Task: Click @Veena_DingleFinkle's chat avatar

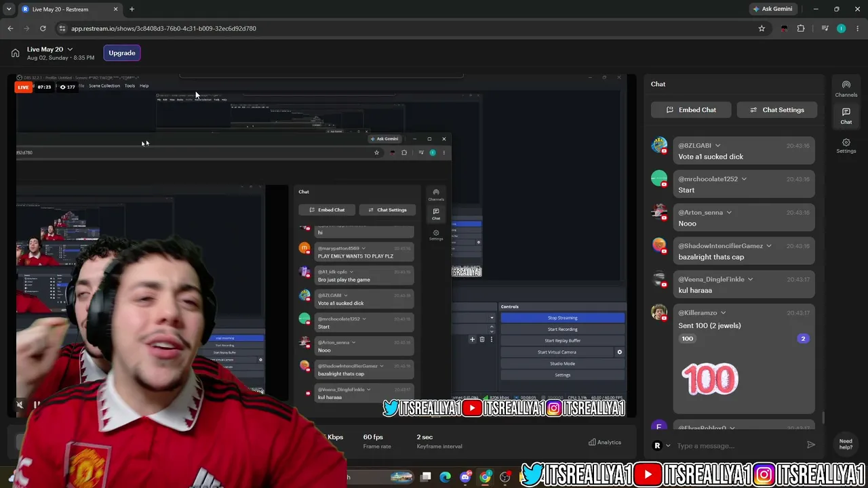Action: click(x=659, y=279)
